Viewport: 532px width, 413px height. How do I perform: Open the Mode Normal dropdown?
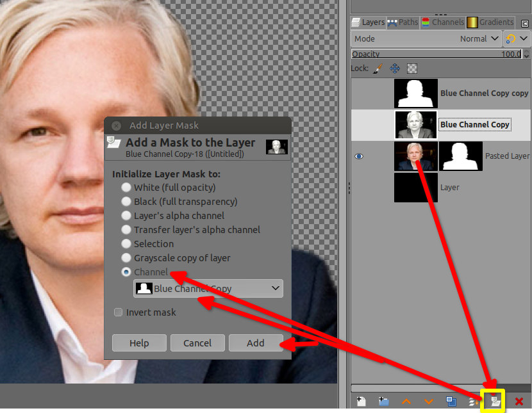click(426, 39)
